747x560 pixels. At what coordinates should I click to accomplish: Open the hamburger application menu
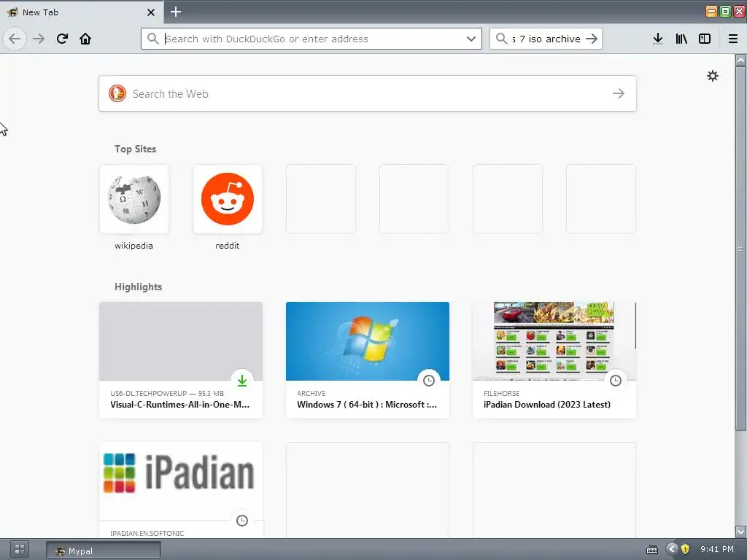click(x=733, y=39)
